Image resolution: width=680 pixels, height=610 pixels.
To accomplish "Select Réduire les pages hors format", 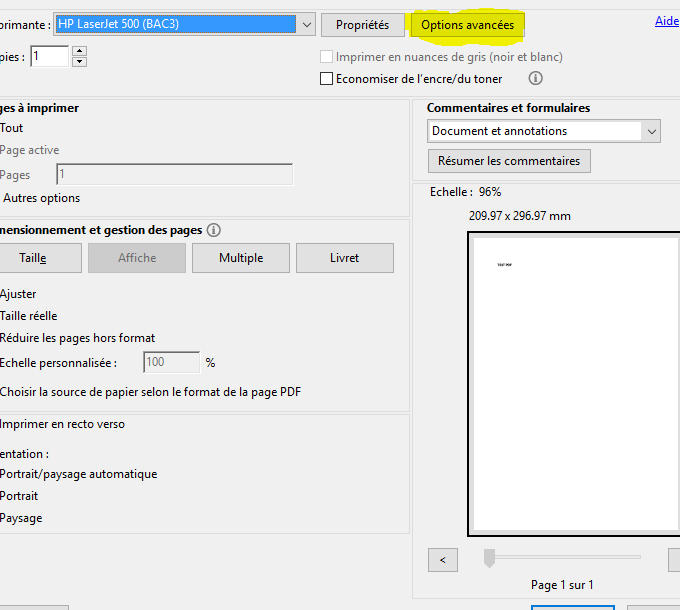I will pos(77,338).
